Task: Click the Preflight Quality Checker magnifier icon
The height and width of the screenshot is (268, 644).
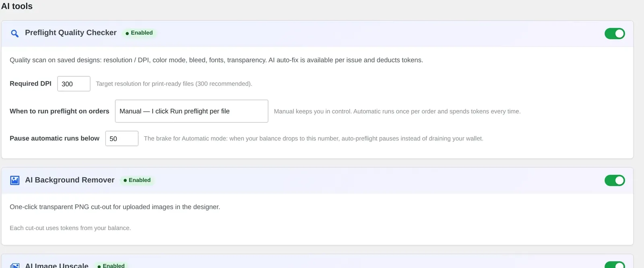Action: tap(14, 33)
